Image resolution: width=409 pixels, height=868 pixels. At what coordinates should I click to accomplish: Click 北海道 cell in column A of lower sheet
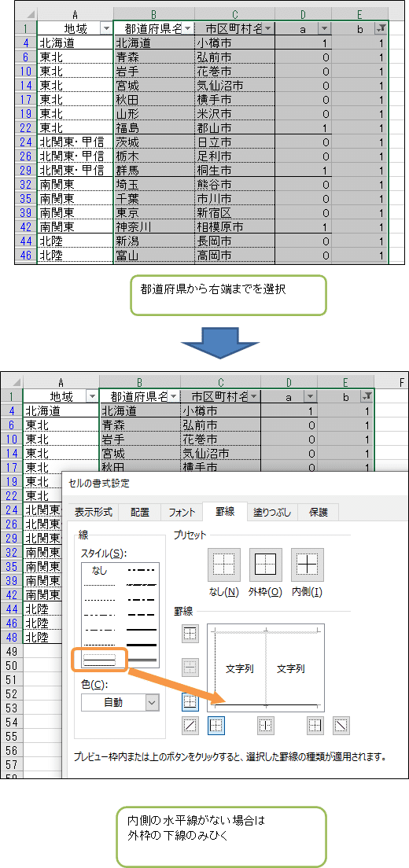tap(61, 410)
